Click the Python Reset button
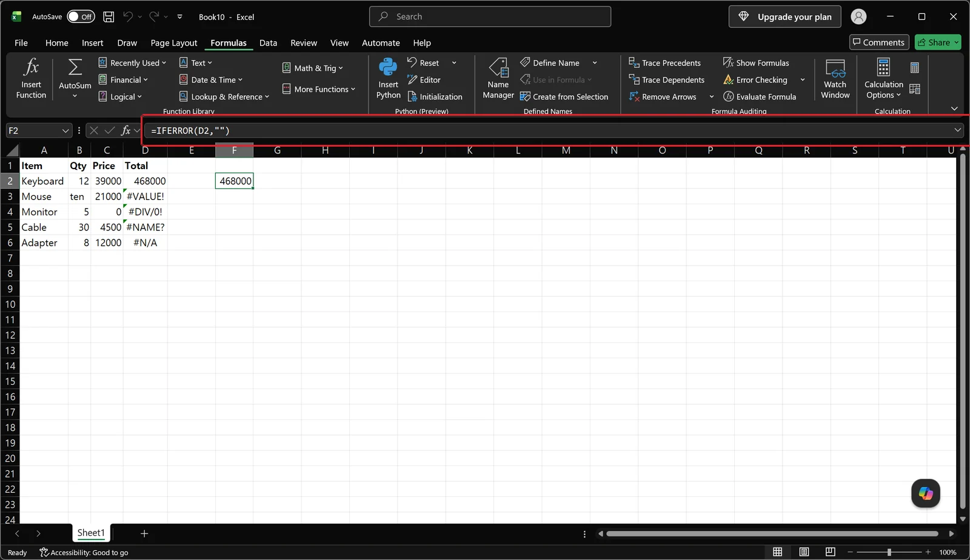The height and width of the screenshot is (560, 970). coord(423,62)
